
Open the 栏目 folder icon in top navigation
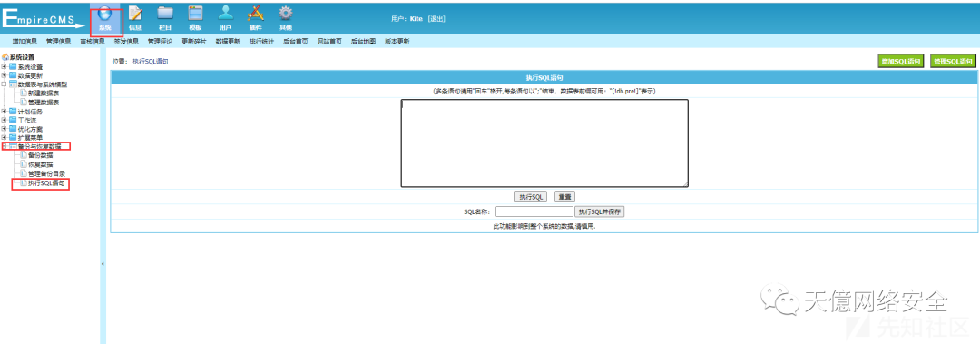(x=165, y=13)
